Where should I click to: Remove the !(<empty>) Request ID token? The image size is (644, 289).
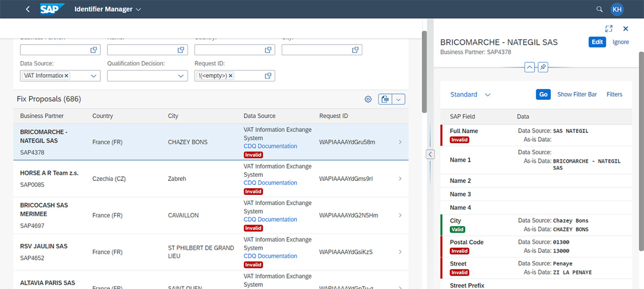click(231, 76)
